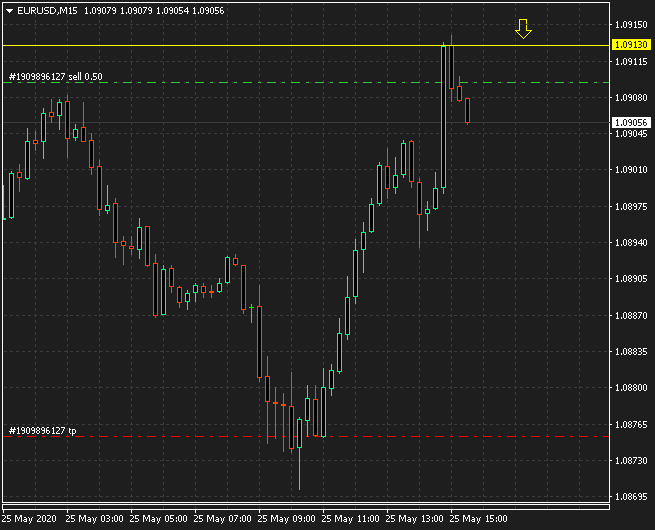The width and height of the screenshot is (655, 530).
Task: Toggle the one-click trading triangle beside EURUSD,M15
Action: coord(9,11)
